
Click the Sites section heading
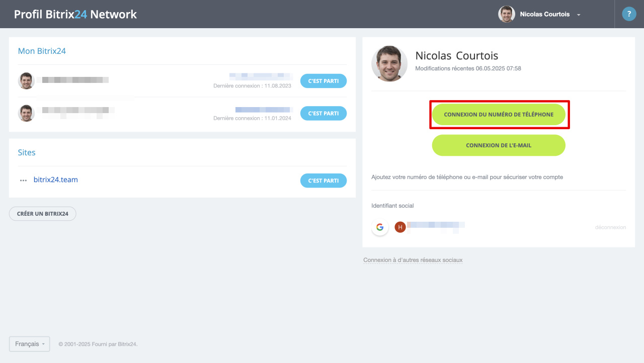27,152
